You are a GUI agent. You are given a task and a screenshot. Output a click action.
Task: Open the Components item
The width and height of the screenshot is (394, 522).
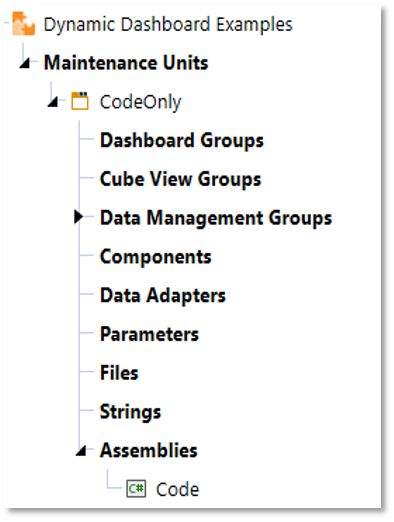(x=156, y=257)
